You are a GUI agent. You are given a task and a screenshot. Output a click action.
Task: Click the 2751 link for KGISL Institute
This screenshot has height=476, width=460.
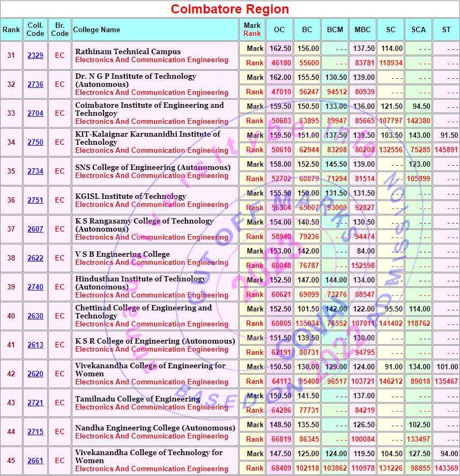(35, 200)
